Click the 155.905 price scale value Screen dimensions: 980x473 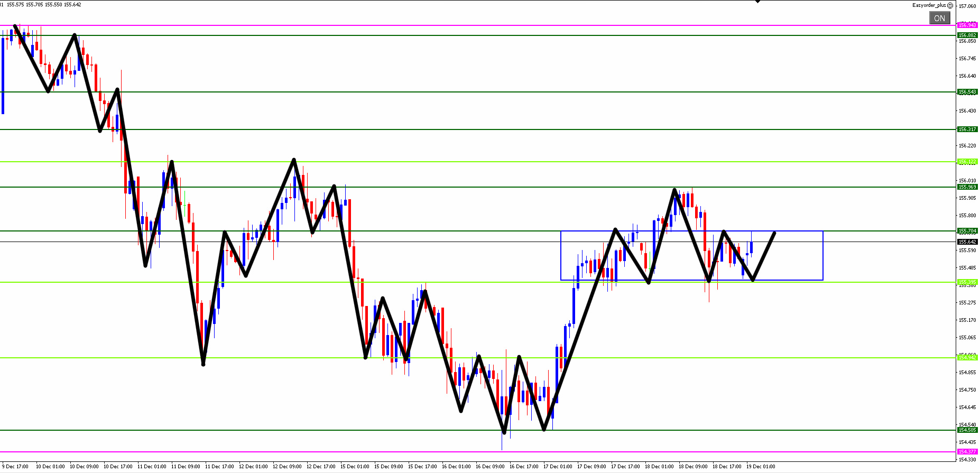click(x=967, y=198)
